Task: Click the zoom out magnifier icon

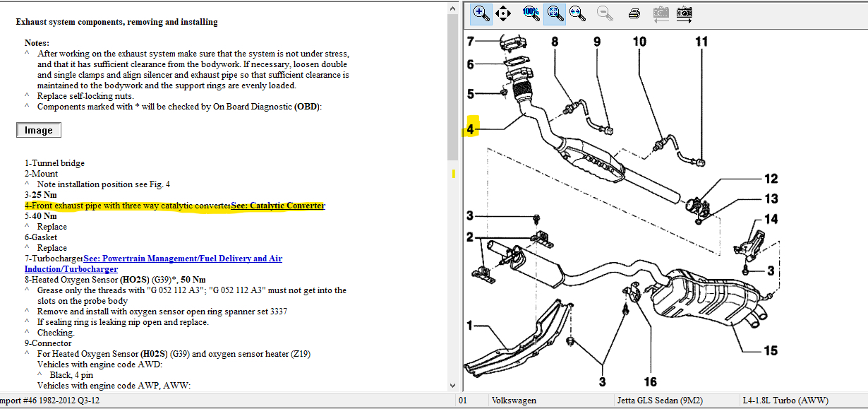Action: point(605,13)
